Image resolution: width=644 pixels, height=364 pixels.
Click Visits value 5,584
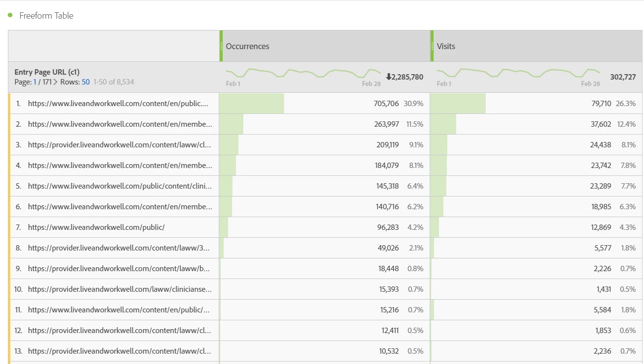point(603,310)
